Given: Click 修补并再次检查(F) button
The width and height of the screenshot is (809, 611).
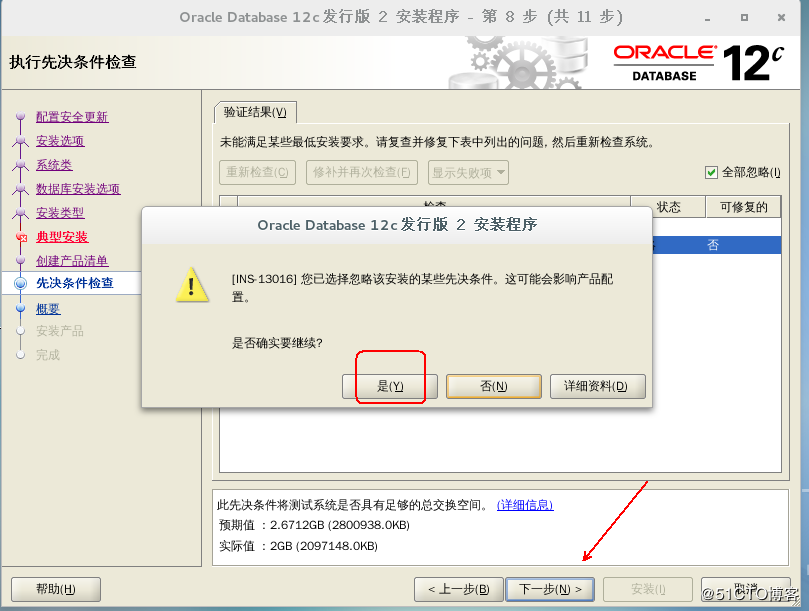Looking at the screenshot, I should pyautogui.click(x=362, y=172).
